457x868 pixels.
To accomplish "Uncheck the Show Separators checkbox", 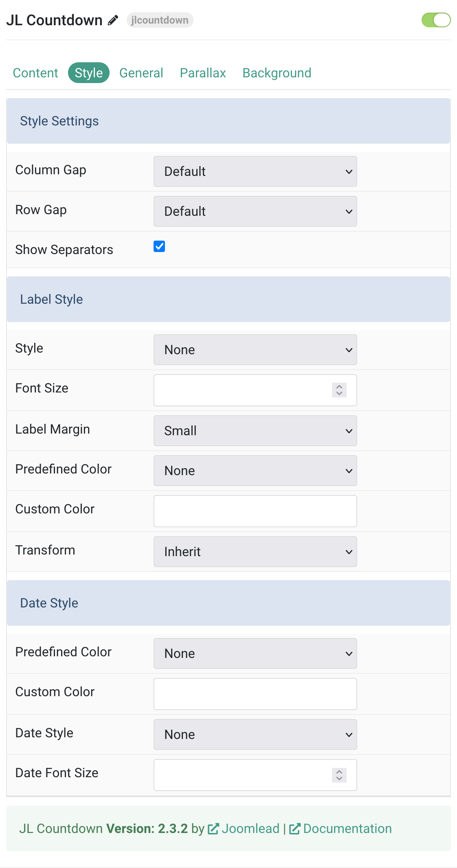I will tap(159, 246).
